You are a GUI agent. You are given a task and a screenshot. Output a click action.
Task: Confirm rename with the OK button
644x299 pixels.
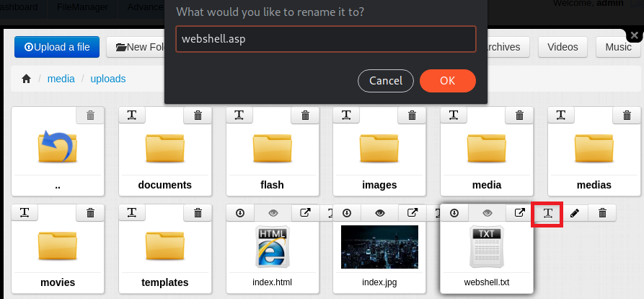448,81
